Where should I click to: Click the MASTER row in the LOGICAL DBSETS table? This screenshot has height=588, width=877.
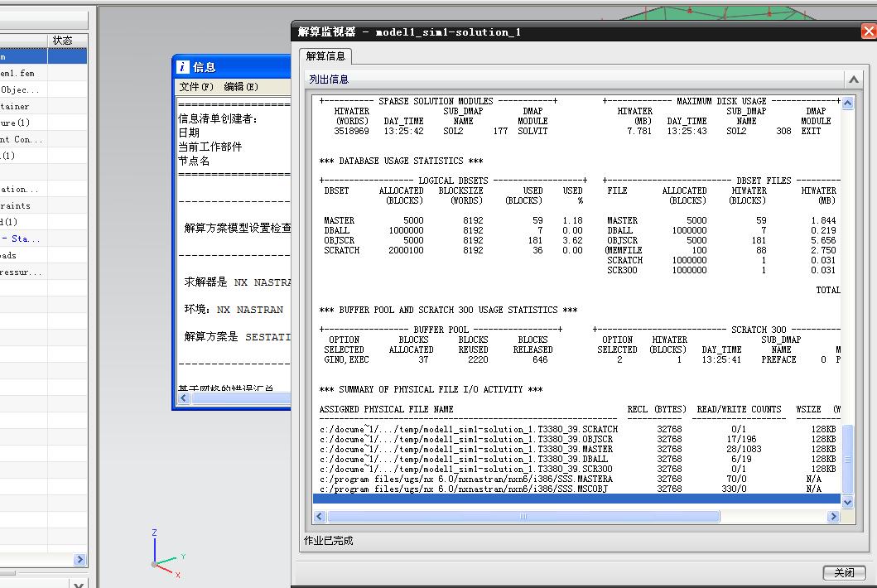click(453, 220)
